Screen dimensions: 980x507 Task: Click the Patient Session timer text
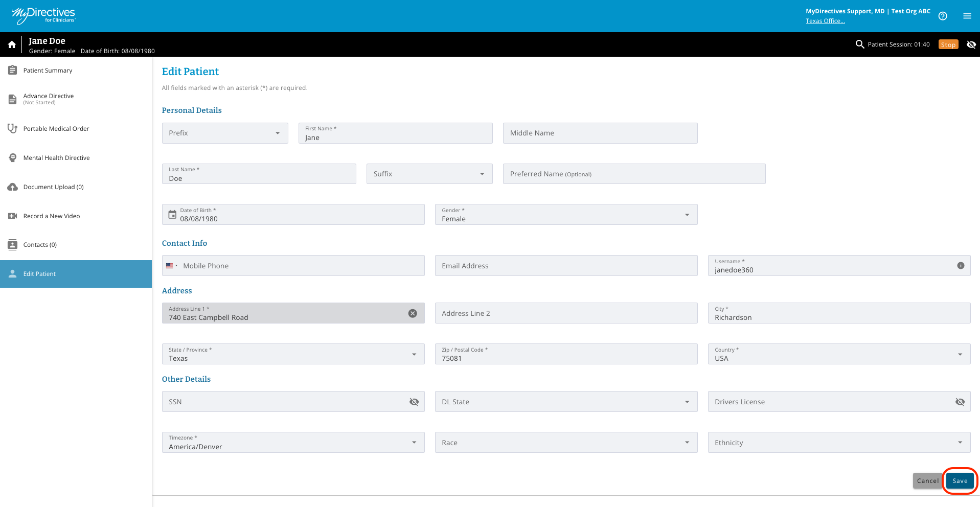(x=899, y=44)
